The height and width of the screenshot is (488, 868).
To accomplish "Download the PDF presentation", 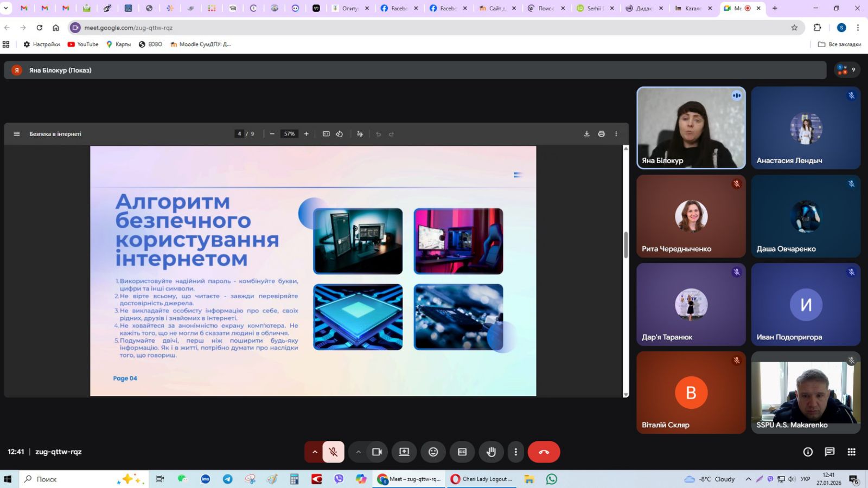I will click(x=586, y=134).
